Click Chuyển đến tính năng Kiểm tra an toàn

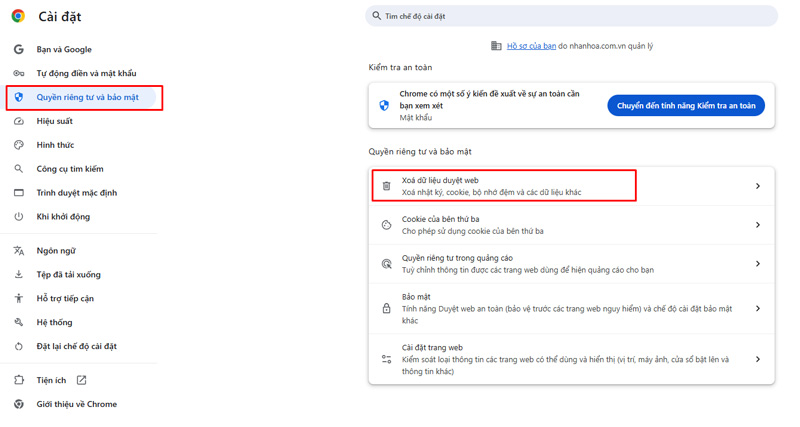(x=686, y=106)
